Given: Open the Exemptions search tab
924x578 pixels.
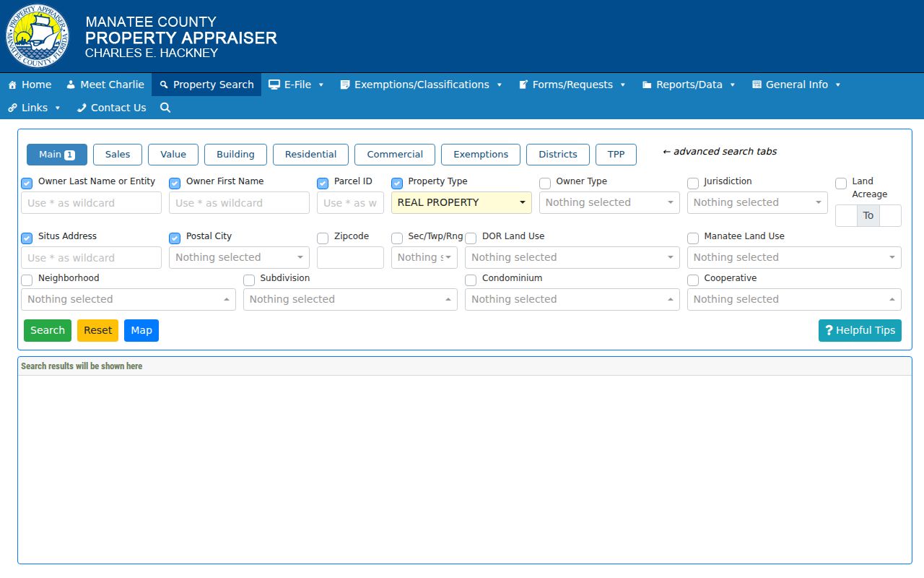Looking at the screenshot, I should tap(481, 155).
